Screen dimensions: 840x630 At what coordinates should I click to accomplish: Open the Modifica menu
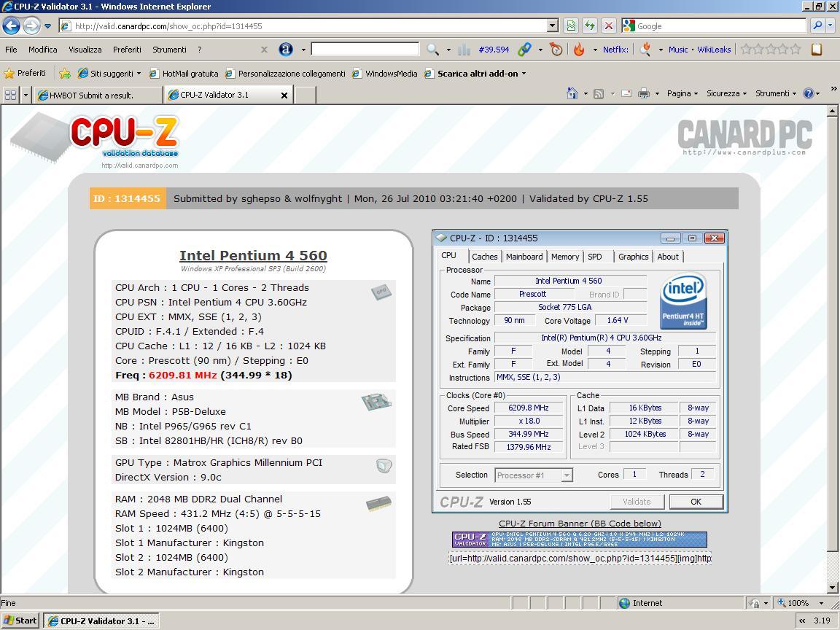[x=43, y=50]
